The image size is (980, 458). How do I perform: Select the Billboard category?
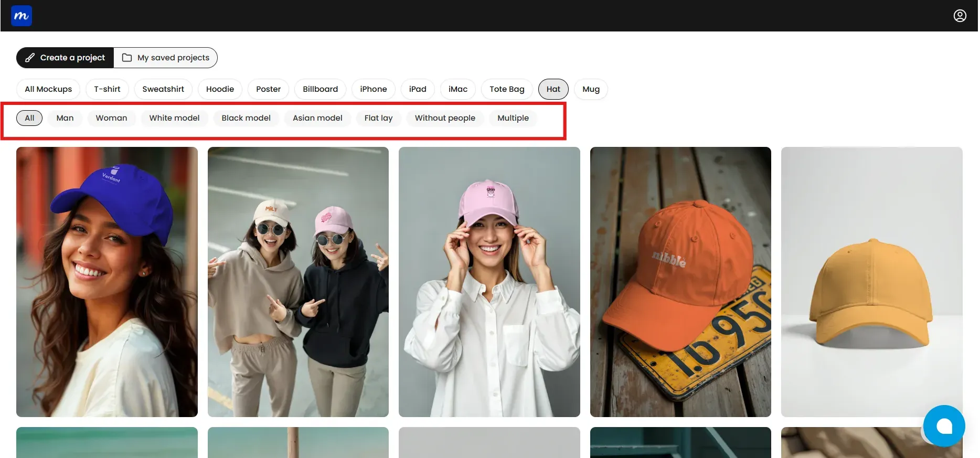pyautogui.click(x=320, y=89)
